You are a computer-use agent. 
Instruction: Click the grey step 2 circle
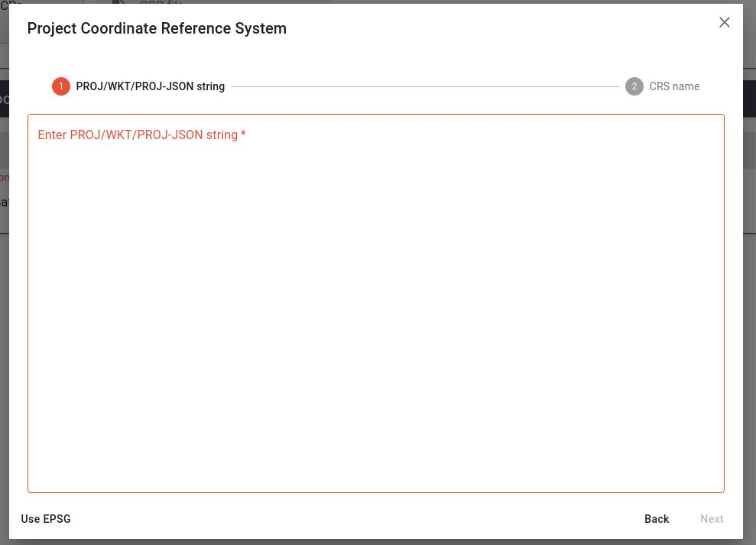(634, 86)
